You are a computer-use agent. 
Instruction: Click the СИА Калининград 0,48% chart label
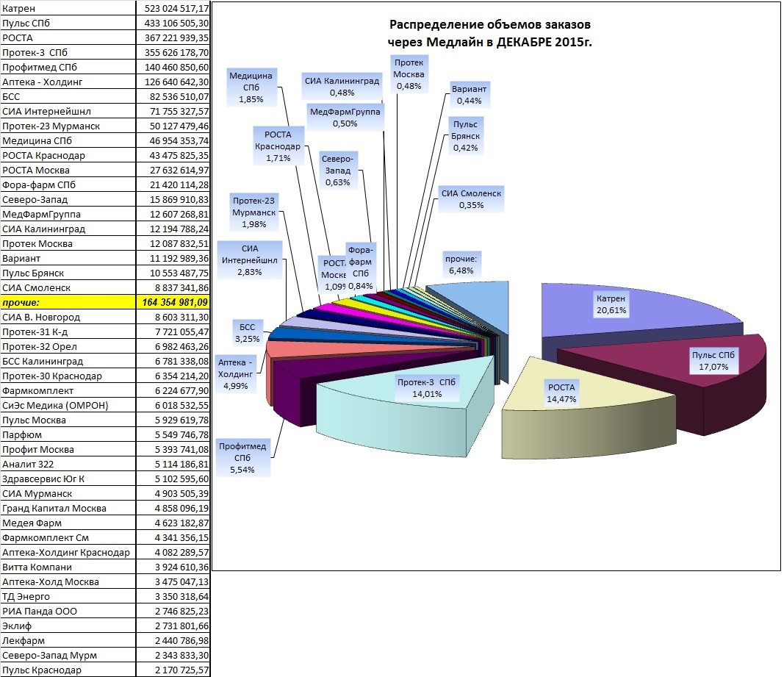coord(342,87)
